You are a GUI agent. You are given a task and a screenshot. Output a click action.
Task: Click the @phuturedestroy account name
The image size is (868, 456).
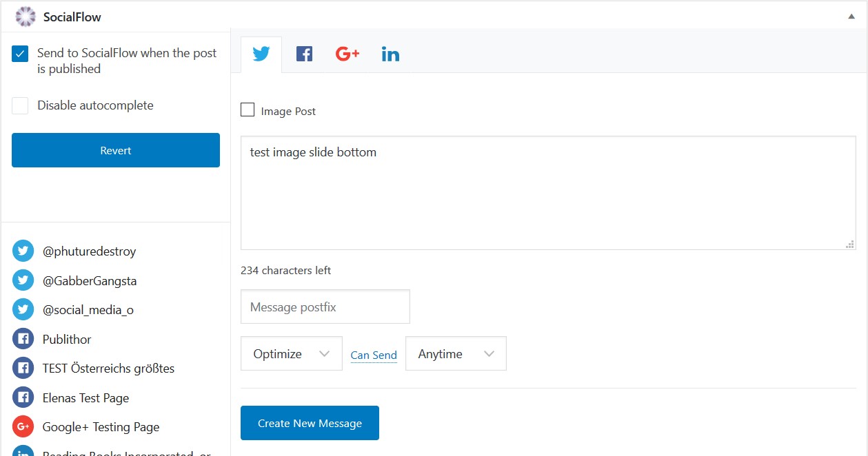click(90, 251)
